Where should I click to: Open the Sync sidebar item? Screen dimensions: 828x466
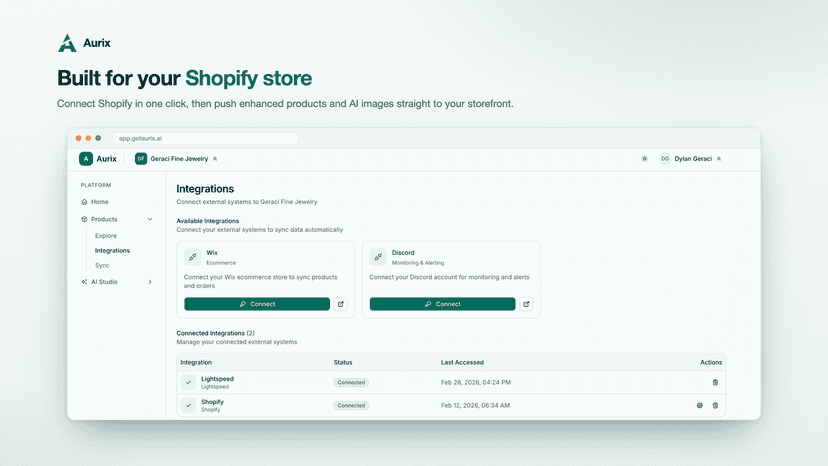[102, 265]
